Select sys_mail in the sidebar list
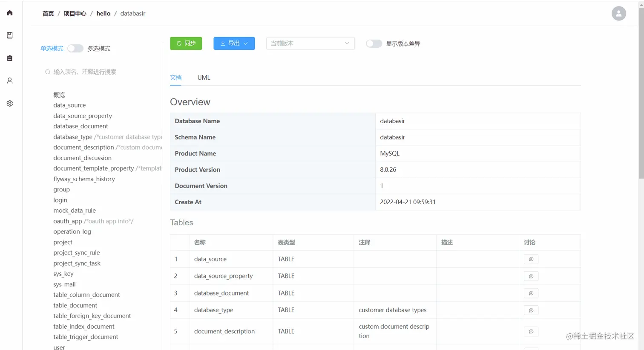Screen dimensions: 644x350 tap(64, 285)
